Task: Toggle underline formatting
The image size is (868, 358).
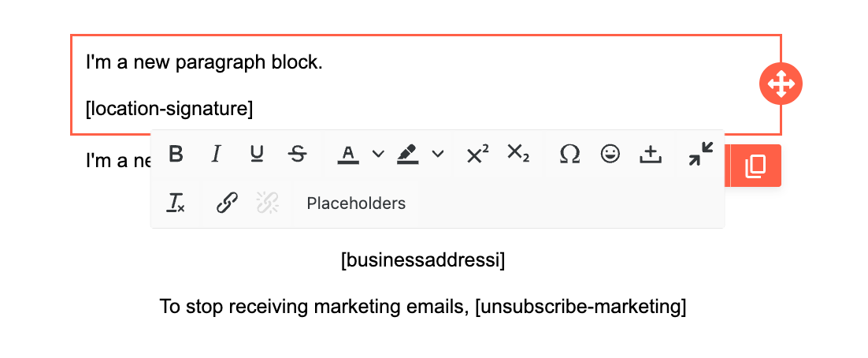Action: tap(257, 154)
